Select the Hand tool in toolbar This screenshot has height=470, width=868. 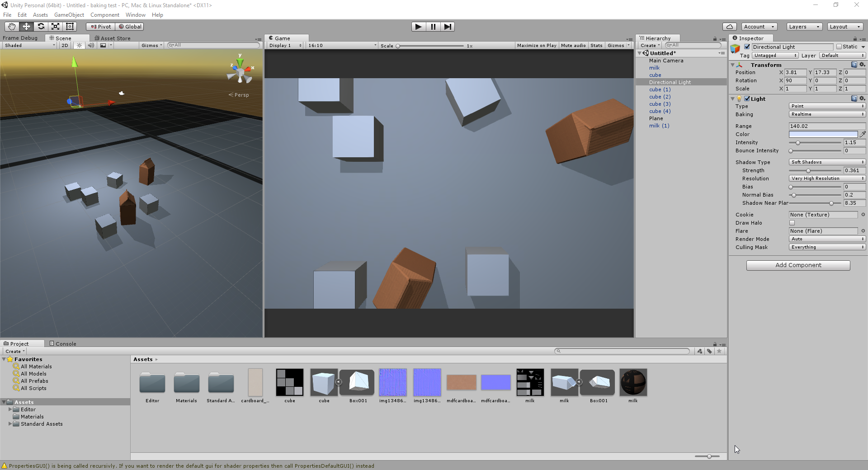click(x=12, y=27)
